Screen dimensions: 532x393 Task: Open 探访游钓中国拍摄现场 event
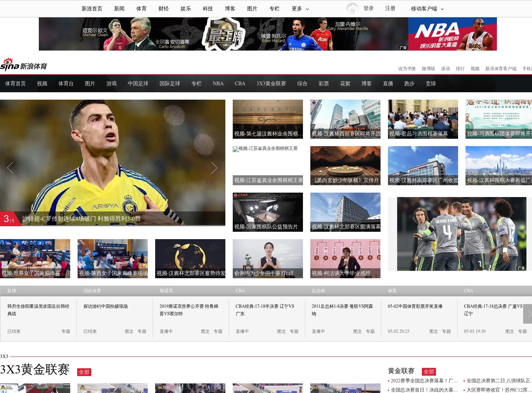point(106,306)
